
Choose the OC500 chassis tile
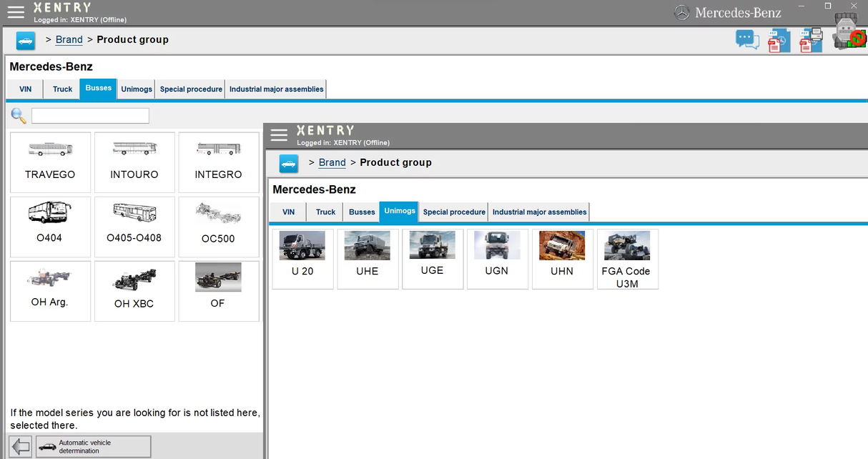tap(218, 227)
